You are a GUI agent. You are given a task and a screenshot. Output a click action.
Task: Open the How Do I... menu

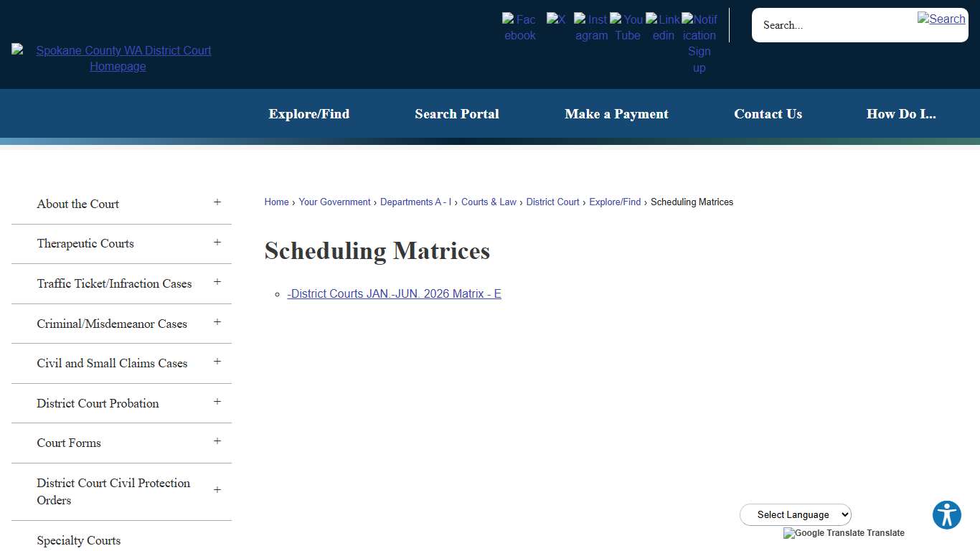[x=901, y=113]
